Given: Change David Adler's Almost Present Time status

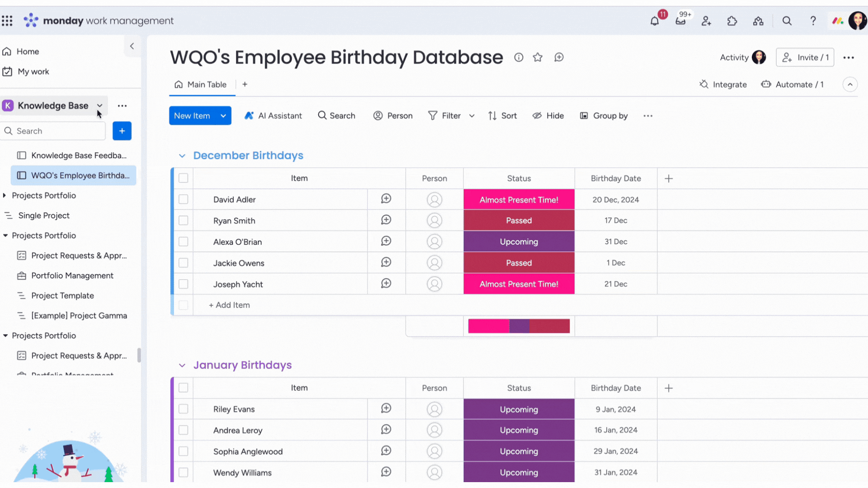Looking at the screenshot, I should 519,200.
